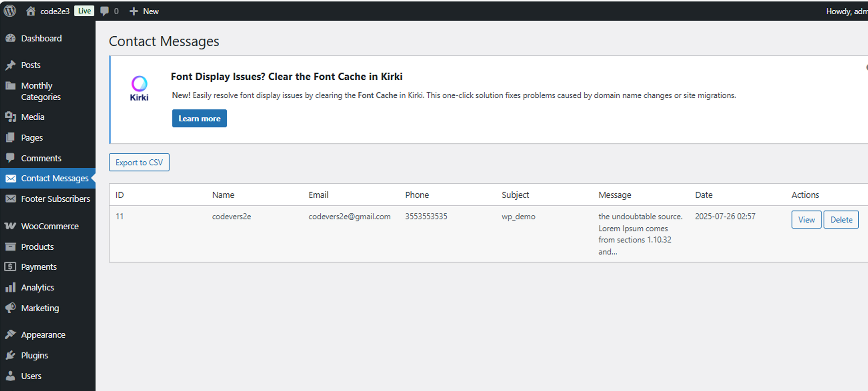Click the Subject column header

515,195
